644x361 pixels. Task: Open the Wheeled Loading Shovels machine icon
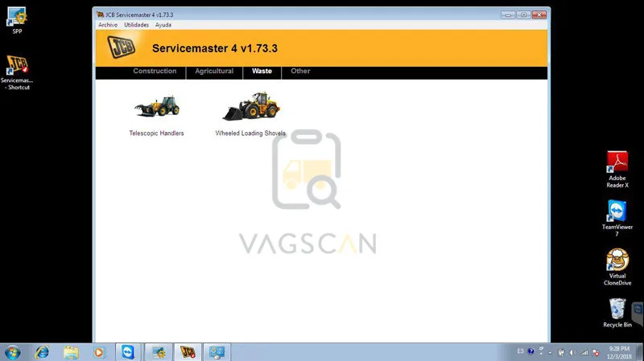coord(251,106)
